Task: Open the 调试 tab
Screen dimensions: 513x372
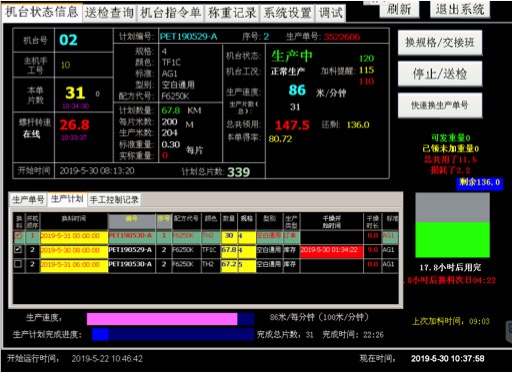Action: 330,13
